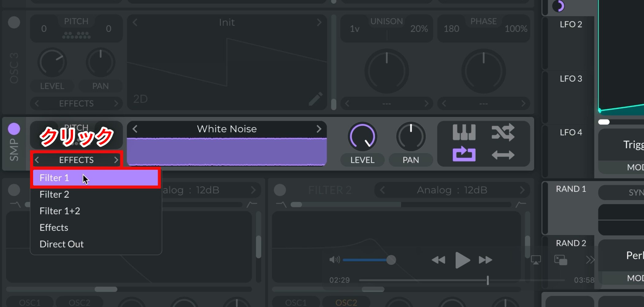Select previous filter type on FILTER 2
The height and width of the screenshot is (307, 644).
382,190
